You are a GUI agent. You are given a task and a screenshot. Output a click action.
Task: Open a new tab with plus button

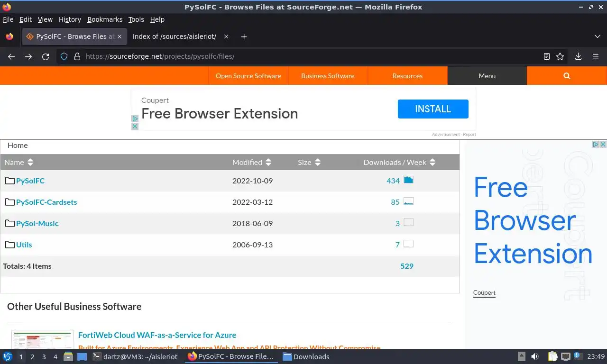tap(244, 36)
